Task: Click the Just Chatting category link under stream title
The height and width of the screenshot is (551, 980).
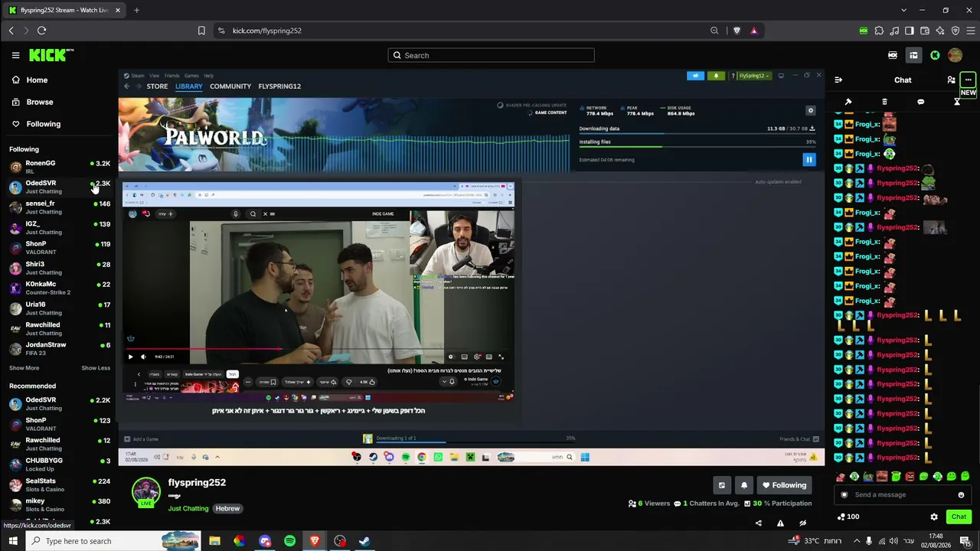Action: pyautogui.click(x=188, y=508)
